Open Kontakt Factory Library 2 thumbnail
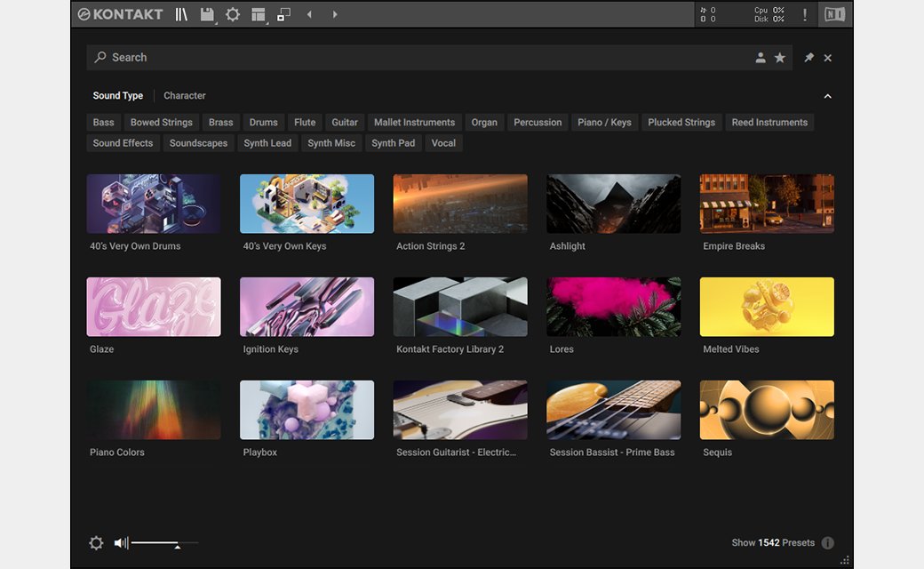This screenshot has width=924, height=569. pos(460,308)
